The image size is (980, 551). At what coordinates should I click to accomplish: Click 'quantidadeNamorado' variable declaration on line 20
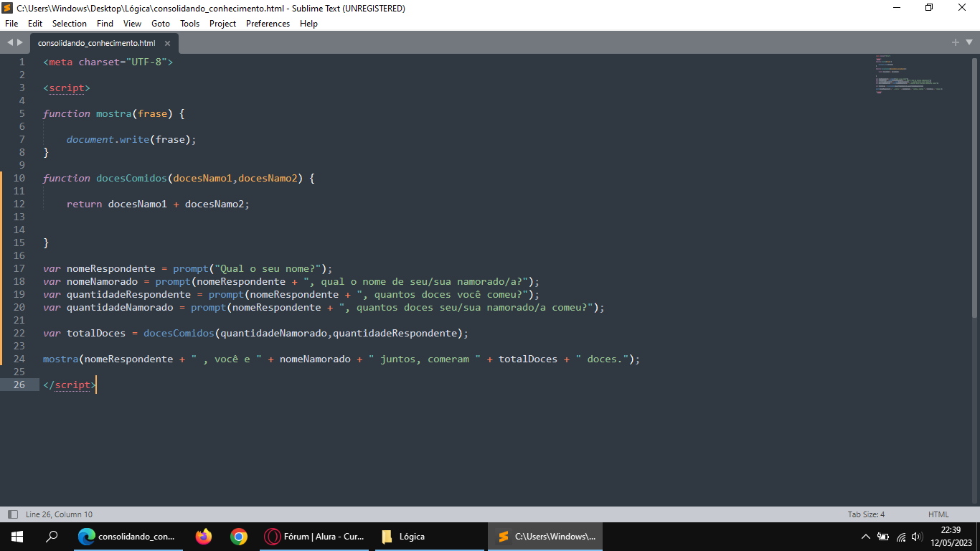coord(120,307)
